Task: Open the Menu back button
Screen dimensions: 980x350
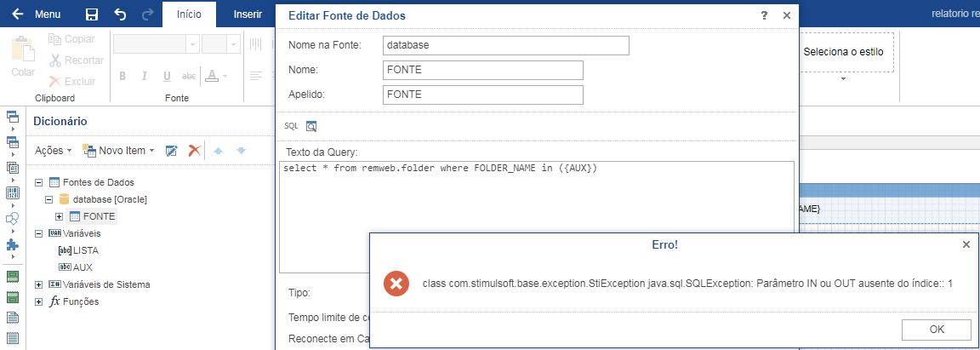Action: tap(37, 14)
